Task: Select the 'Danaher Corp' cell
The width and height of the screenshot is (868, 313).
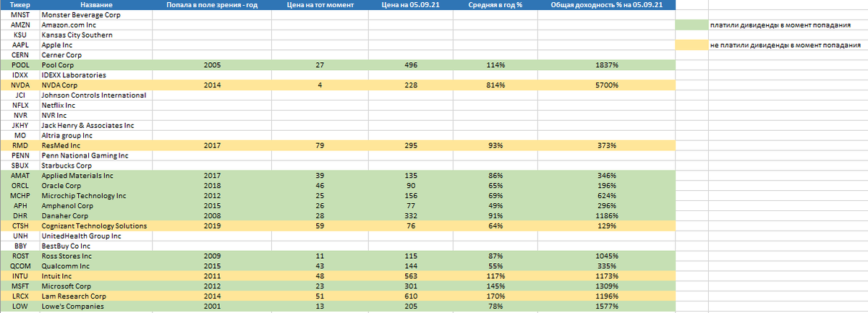Action: pos(96,216)
